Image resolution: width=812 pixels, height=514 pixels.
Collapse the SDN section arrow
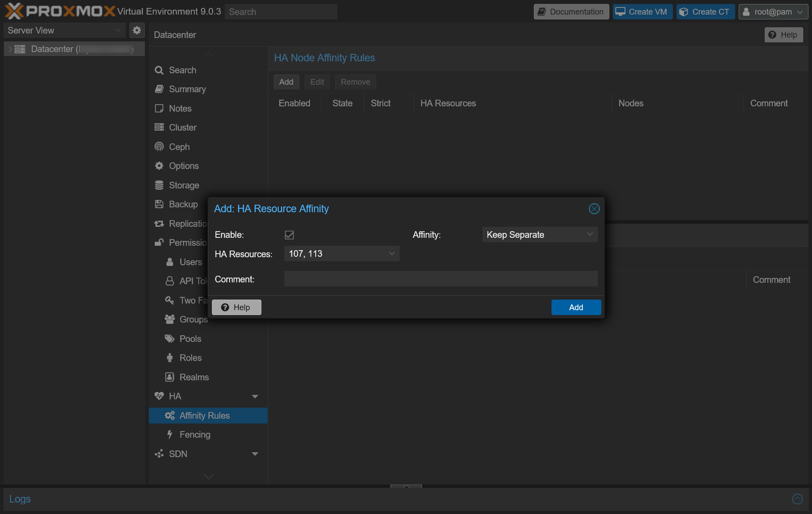point(255,454)
